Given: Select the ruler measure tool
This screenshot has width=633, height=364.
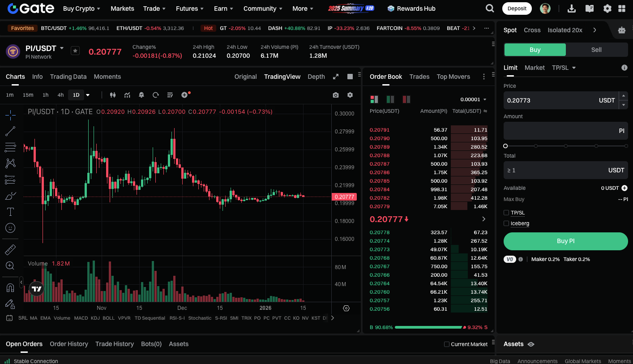Looking at the screenshot, I should coord(10,249).
